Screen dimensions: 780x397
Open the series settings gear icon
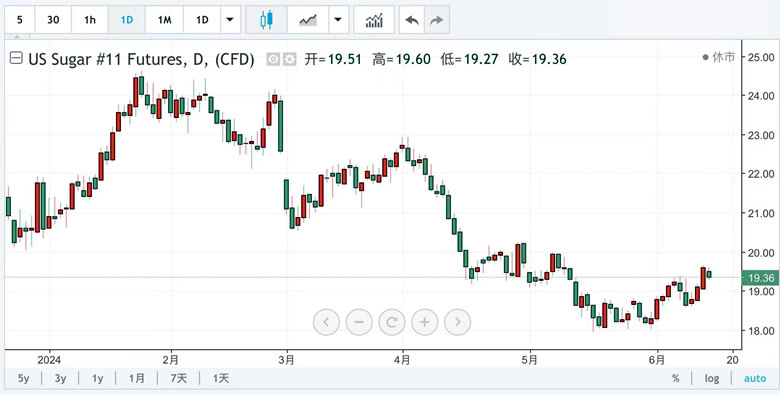[290, 60]
